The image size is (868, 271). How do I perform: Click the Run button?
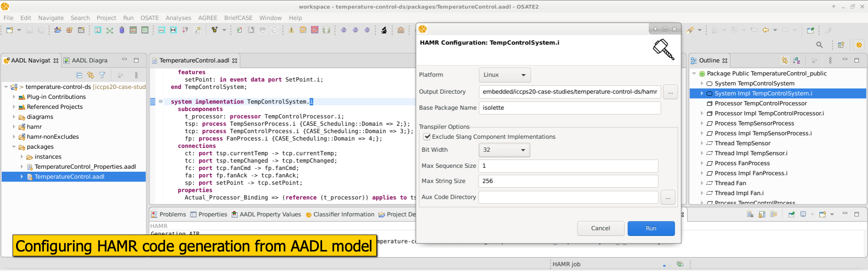click(651, 229)
